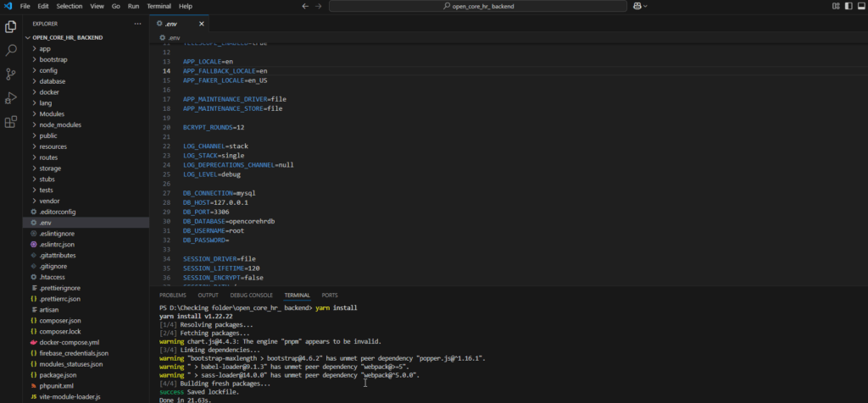The height and width of the screenshot is (403, 868).
Task: Expand the config folder
Action: (86, 70)
